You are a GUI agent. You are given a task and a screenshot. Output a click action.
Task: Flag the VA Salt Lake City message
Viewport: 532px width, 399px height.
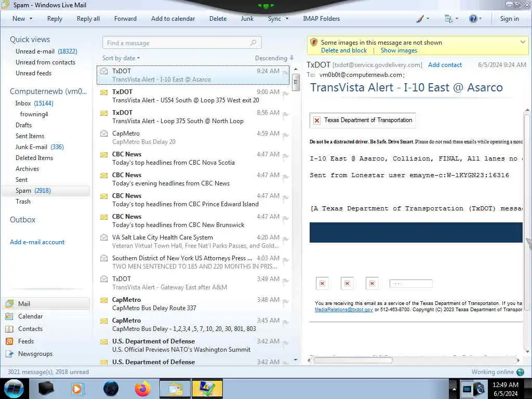click(x=286, y=239)
